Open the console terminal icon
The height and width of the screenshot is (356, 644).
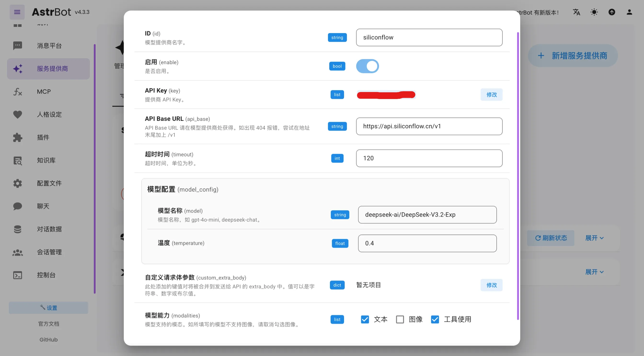point(17,275)
